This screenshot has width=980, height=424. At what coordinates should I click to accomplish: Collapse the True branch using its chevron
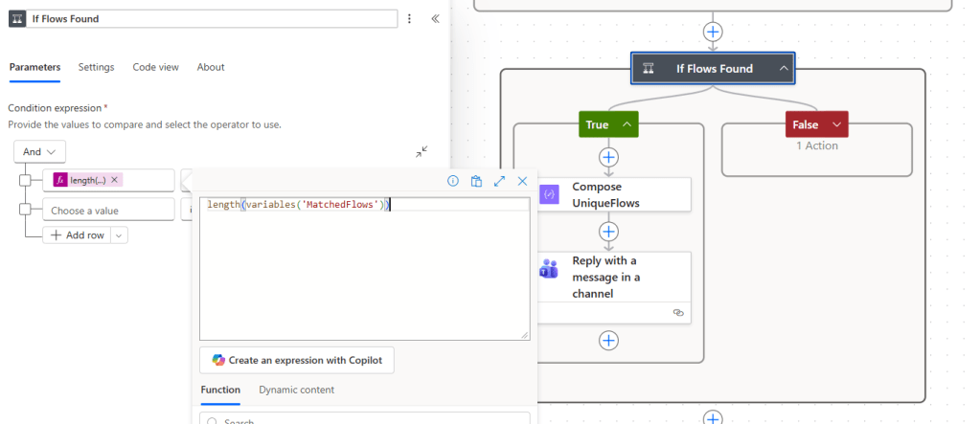coord(627,124)
